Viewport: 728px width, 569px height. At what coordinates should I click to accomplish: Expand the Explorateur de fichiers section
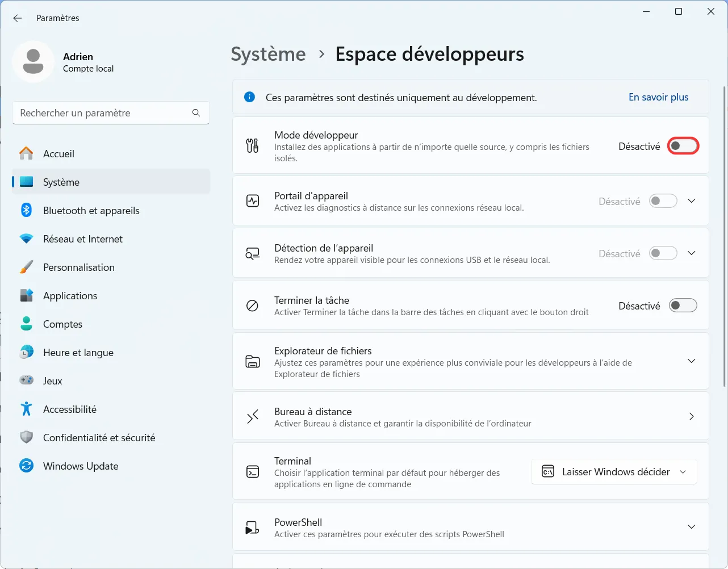691,361
